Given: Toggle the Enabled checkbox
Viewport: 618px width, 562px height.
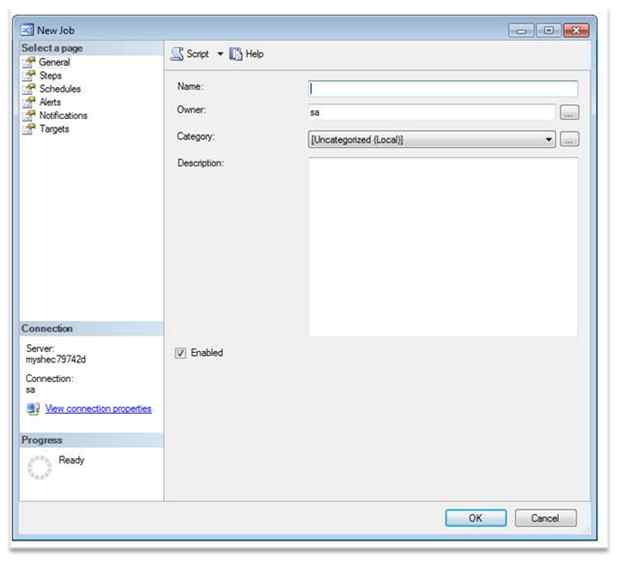Looking at the screenshot, I should [x=181, y=353].
